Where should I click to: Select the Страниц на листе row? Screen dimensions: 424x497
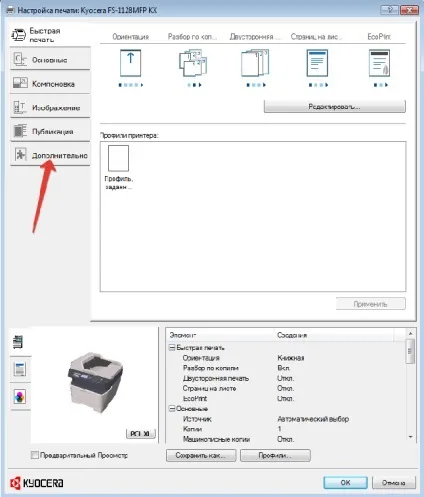click(286, 388)
